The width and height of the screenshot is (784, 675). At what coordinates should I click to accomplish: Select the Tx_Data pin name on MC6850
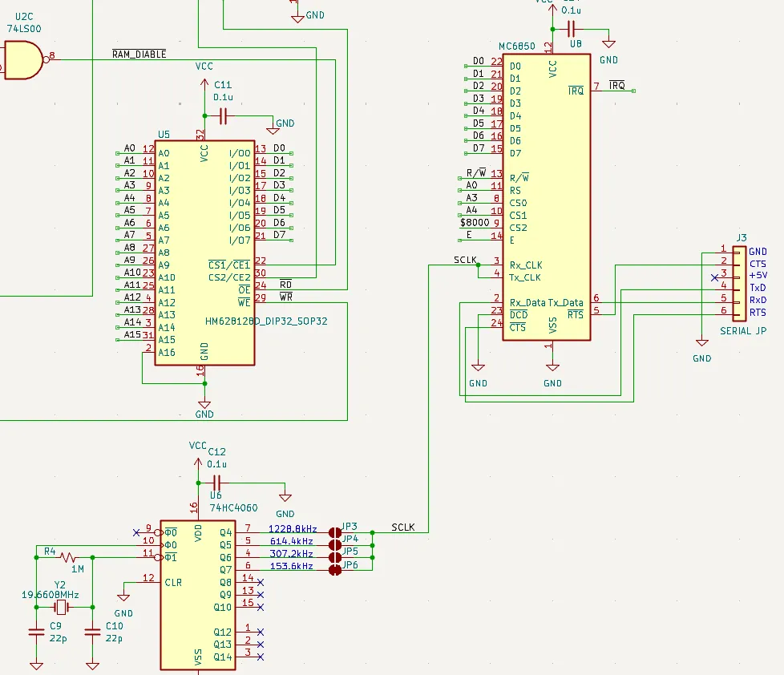point(565,303)
